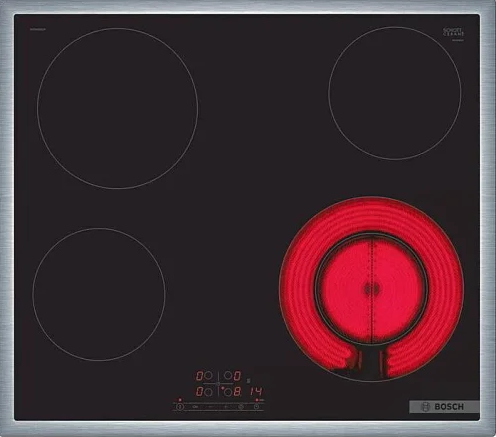Click the rear-left heat level digit 0
496x437 pixels.
pyautogui.click(x=199, y=375)
